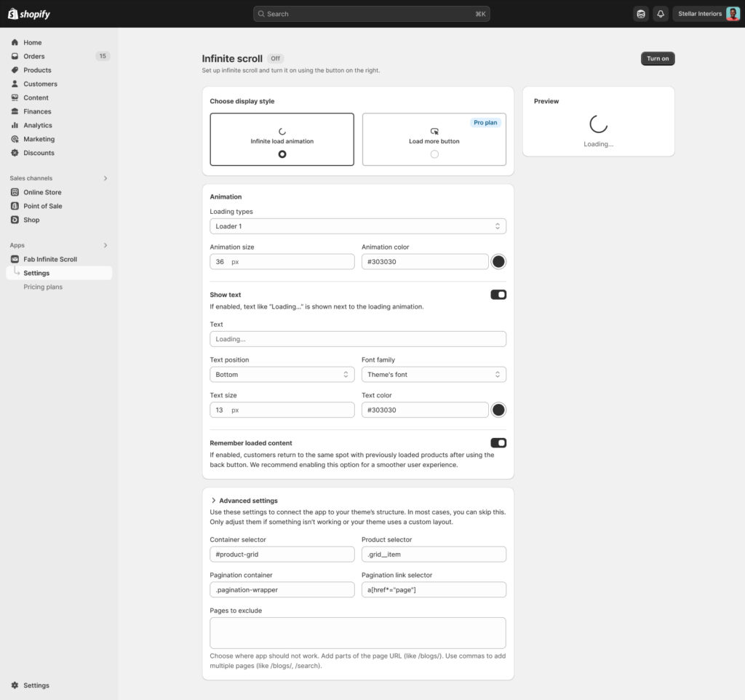This screenshot has width=745, height=700.
Task: Open Pricing plans sub-item
Action: 43,287
